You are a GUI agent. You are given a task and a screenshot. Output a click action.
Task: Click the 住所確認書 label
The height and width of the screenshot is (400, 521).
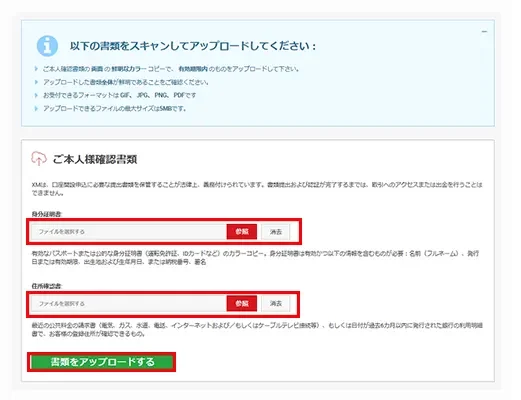tap(47, 286)
